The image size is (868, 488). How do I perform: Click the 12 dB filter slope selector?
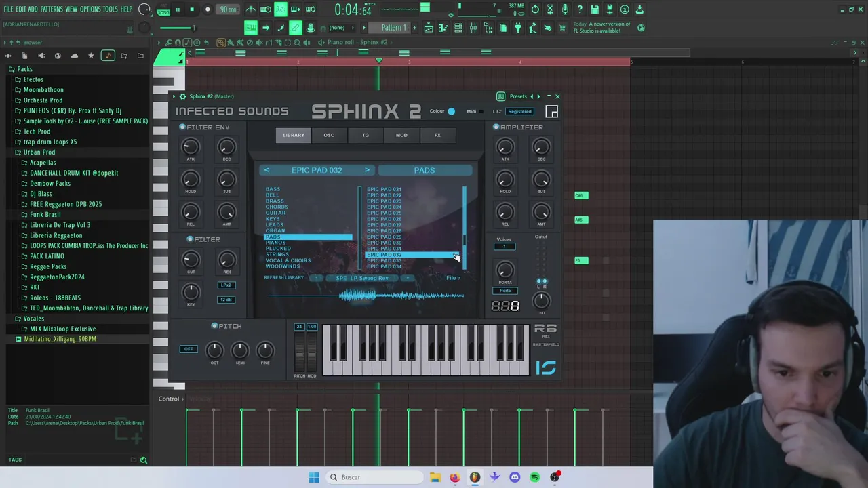[x=226, y=300]
